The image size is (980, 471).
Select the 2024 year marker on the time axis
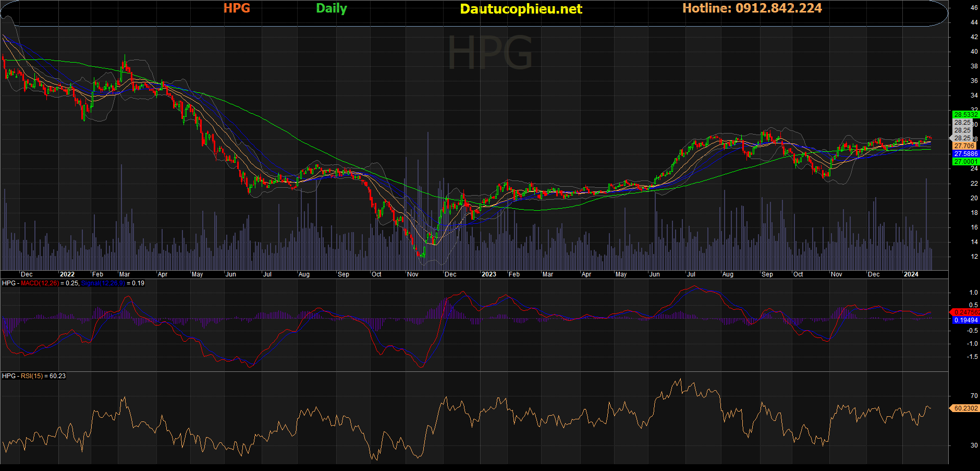911,274
